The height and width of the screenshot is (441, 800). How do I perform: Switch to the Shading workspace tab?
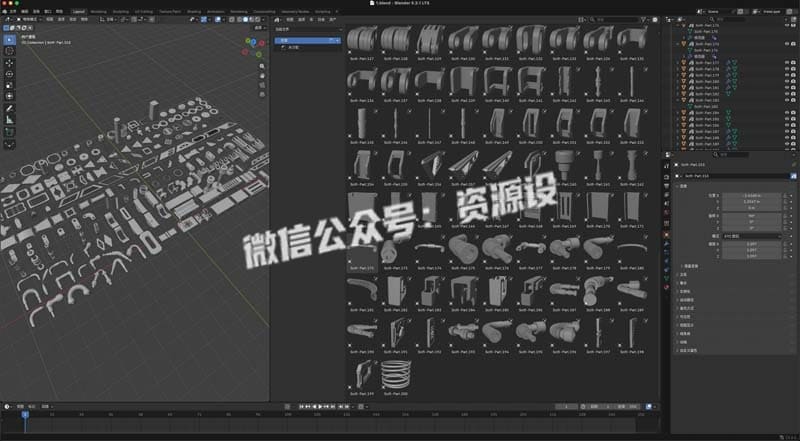194,11
